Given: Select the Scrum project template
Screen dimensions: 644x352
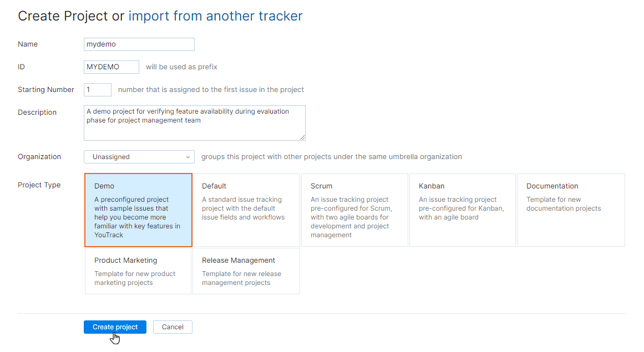Looking at the screenshot, I should [354, 210].
